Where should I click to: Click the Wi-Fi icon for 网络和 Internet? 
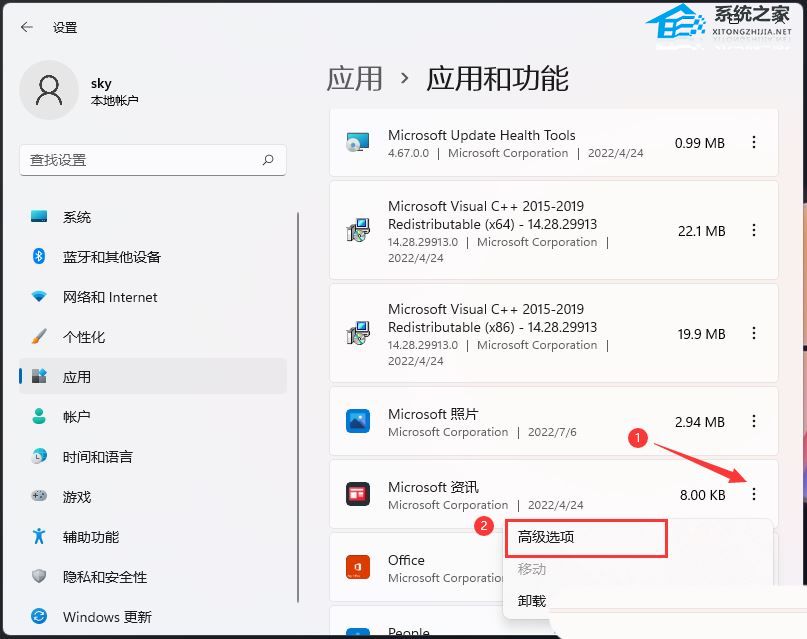pos(39,296)
